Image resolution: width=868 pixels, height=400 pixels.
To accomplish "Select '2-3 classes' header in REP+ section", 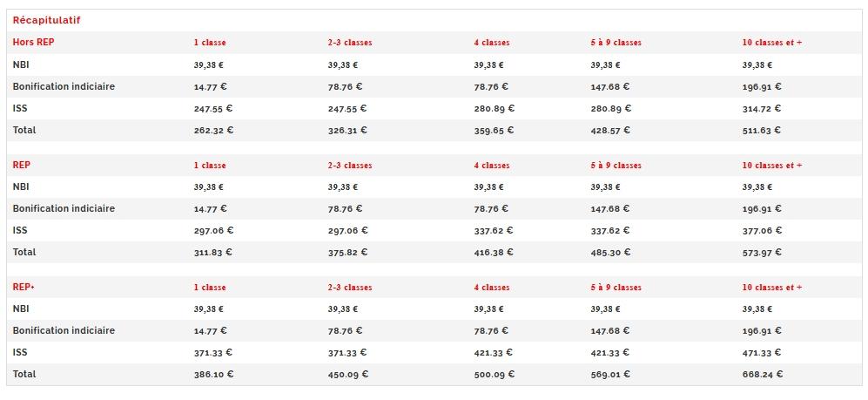I will pyautogui.click(x=349, y=288).
